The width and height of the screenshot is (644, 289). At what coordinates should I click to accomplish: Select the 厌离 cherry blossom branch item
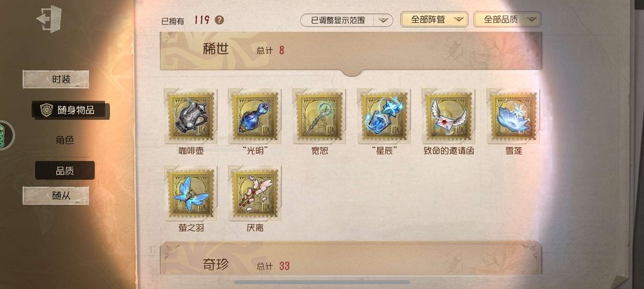tap(255, 193)
